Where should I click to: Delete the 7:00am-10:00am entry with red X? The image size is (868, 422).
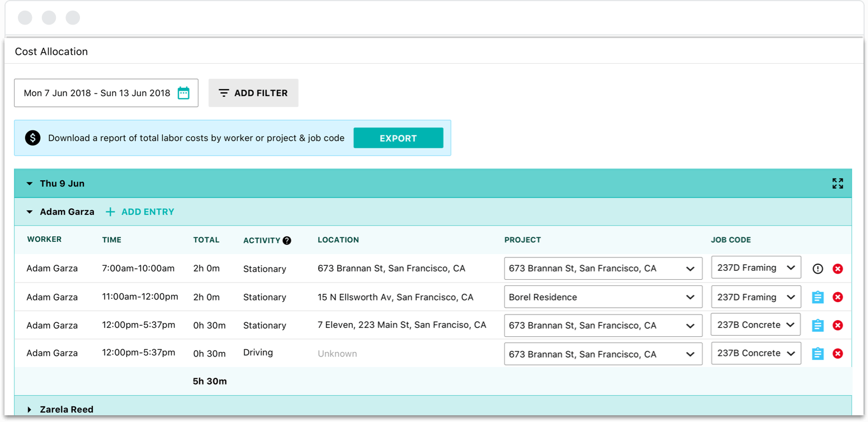[x=837, y=269]
